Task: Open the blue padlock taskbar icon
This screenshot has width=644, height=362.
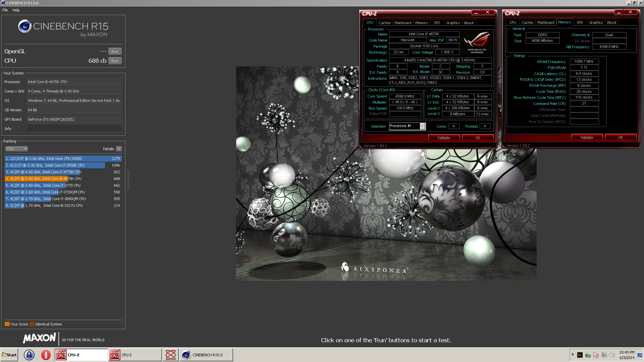Action: (29, 355)
